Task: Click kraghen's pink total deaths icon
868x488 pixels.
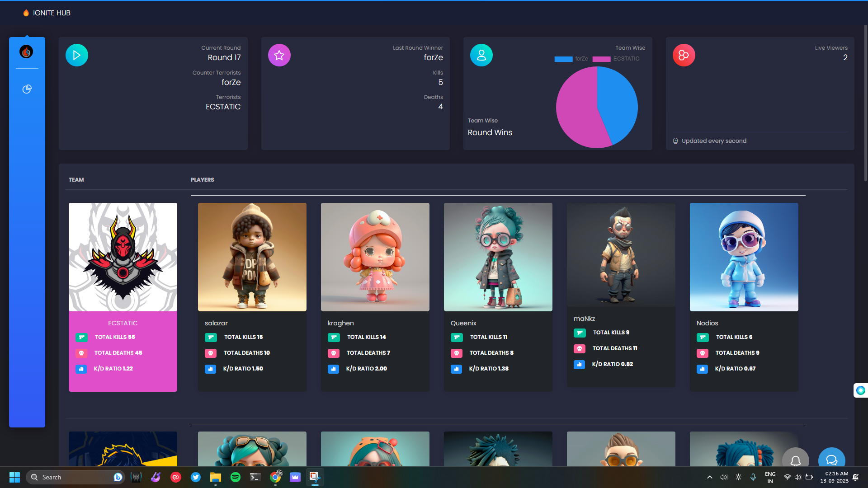Action: tap(334, 353)
